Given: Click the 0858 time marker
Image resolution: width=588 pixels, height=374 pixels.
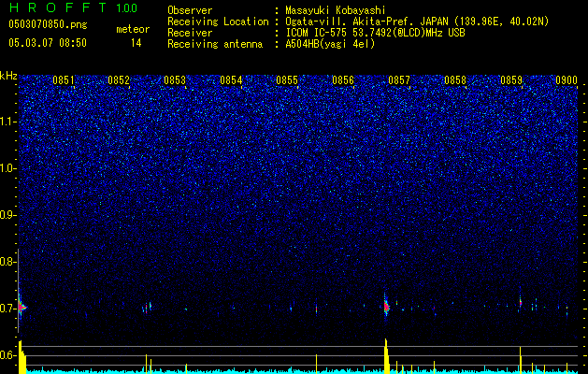Looking at the screenshot, I should 455,80.
